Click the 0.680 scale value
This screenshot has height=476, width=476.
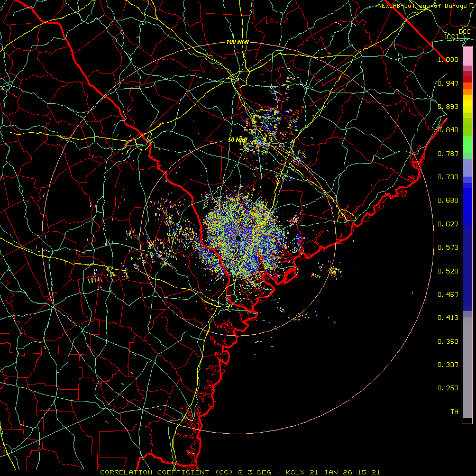pos(448,200)
